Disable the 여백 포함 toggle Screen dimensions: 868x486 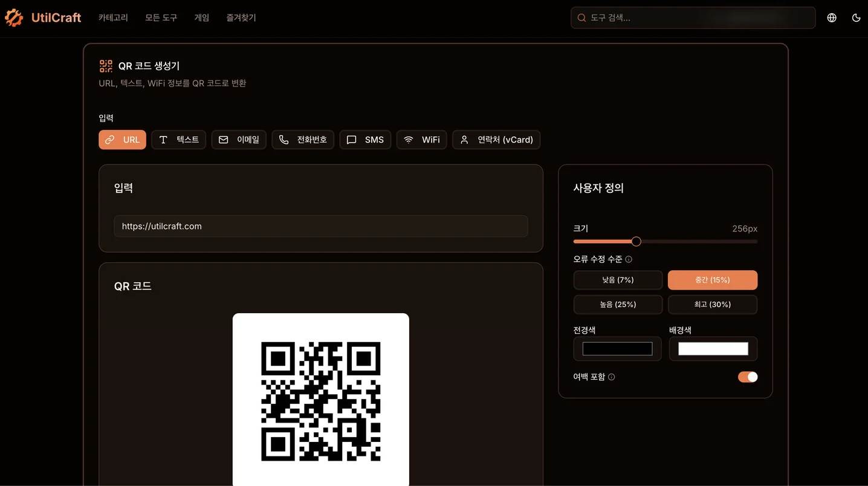tap(748, 377)
